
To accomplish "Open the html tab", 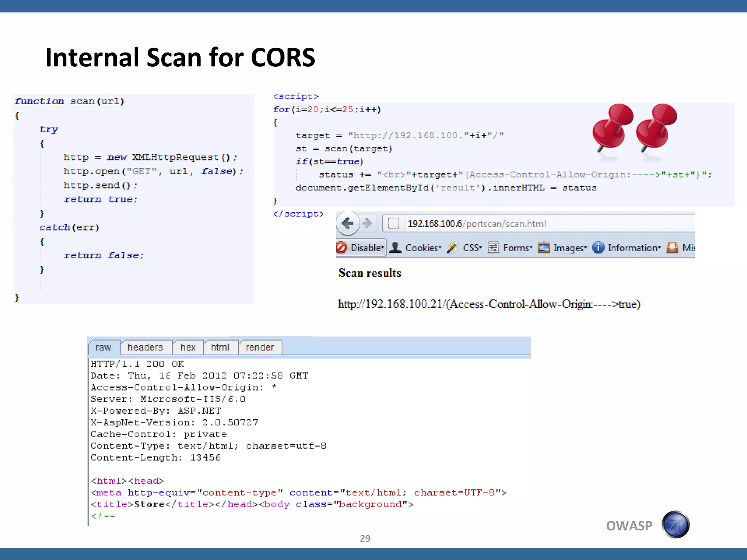I will click(x=220, y=347).
